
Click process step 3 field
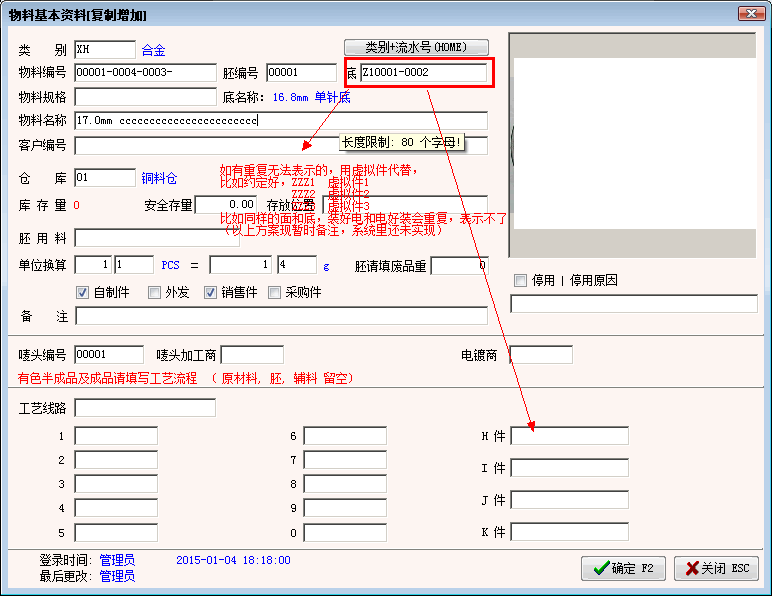[x=116, y=484]
